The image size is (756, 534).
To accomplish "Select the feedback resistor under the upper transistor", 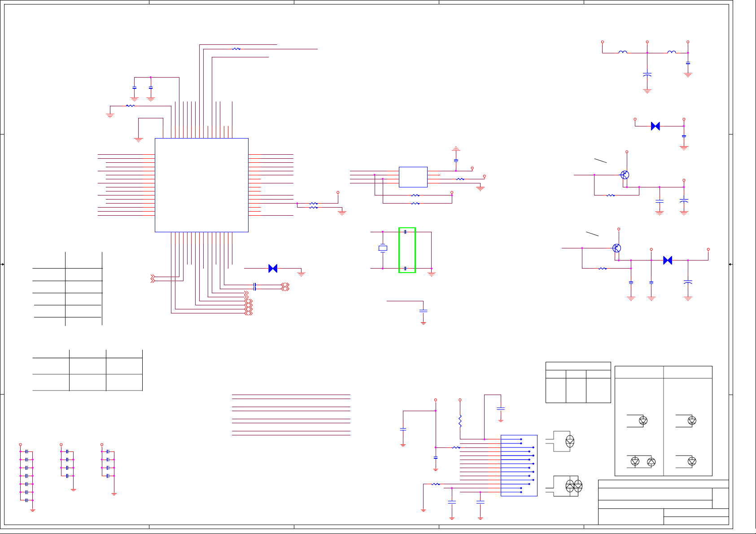I will click(x=611, y=195).
